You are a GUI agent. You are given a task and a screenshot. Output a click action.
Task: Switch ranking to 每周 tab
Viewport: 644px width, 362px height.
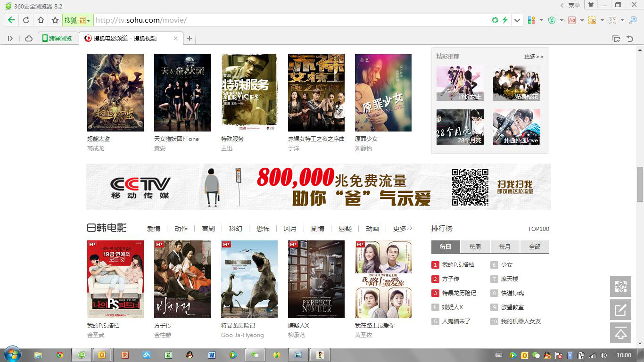tap(475, 247)
